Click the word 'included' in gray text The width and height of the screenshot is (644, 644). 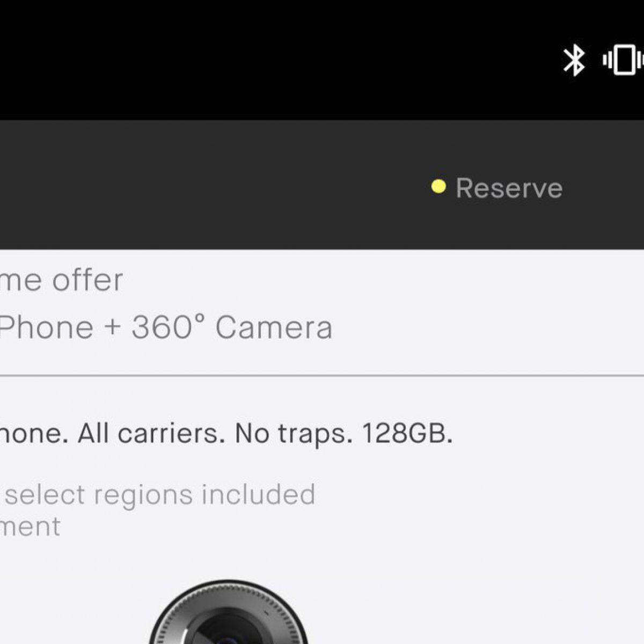[258, 494]
